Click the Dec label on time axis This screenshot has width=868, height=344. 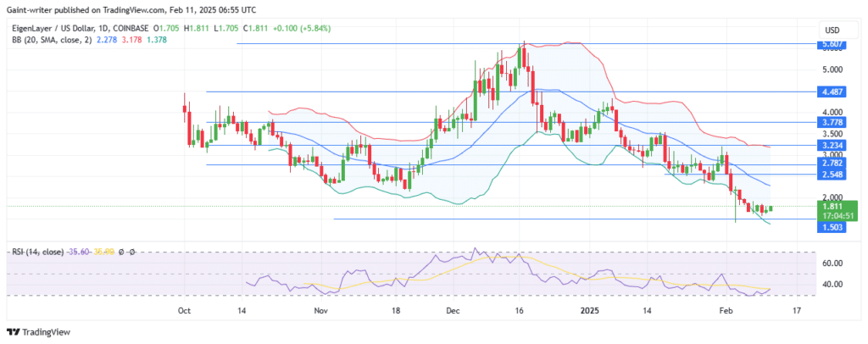point(453,311)
